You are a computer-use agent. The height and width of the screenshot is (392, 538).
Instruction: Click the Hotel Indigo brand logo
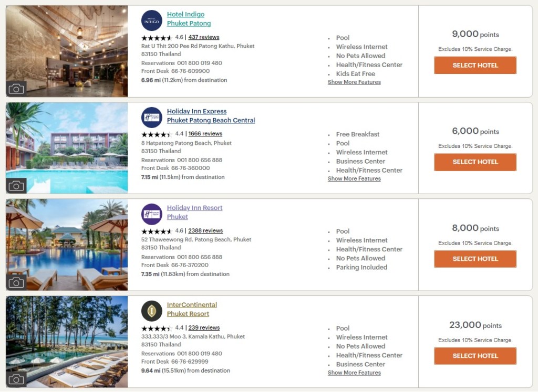pyautogui.click(x=152, y=20)
